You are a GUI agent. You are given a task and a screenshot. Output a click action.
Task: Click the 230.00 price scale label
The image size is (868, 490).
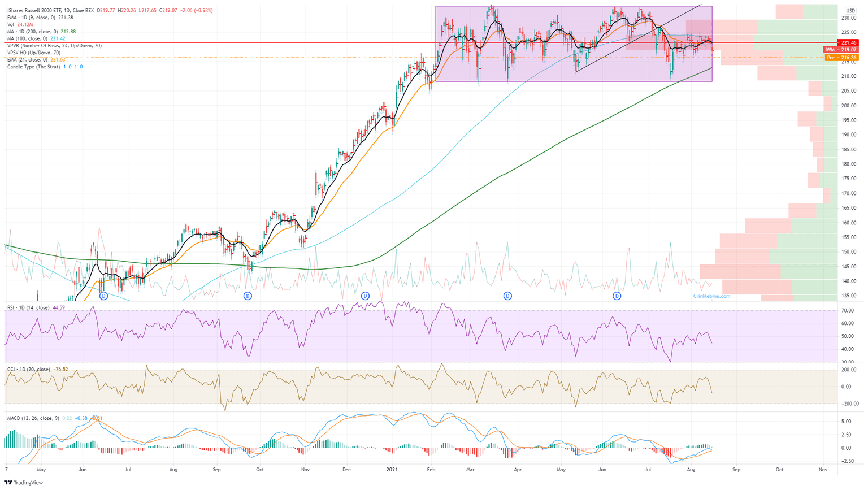coord(849,18)
